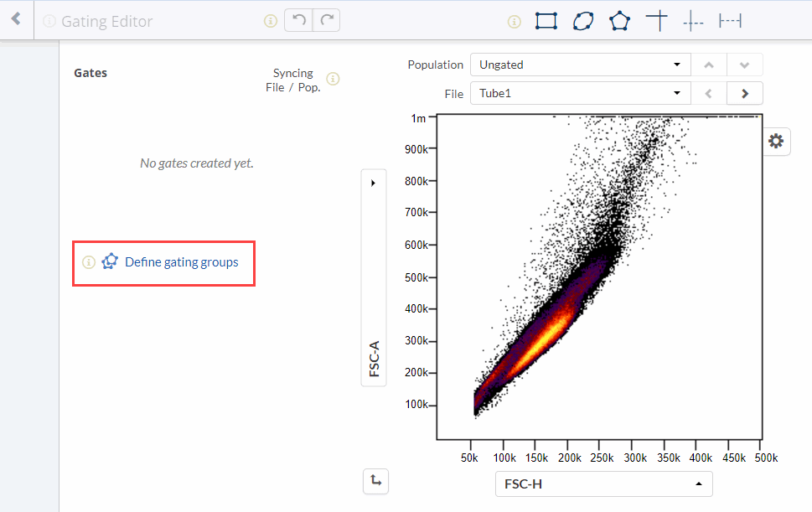Select the quadrant gate tool
Screen dimensions: 812x512
657,21
